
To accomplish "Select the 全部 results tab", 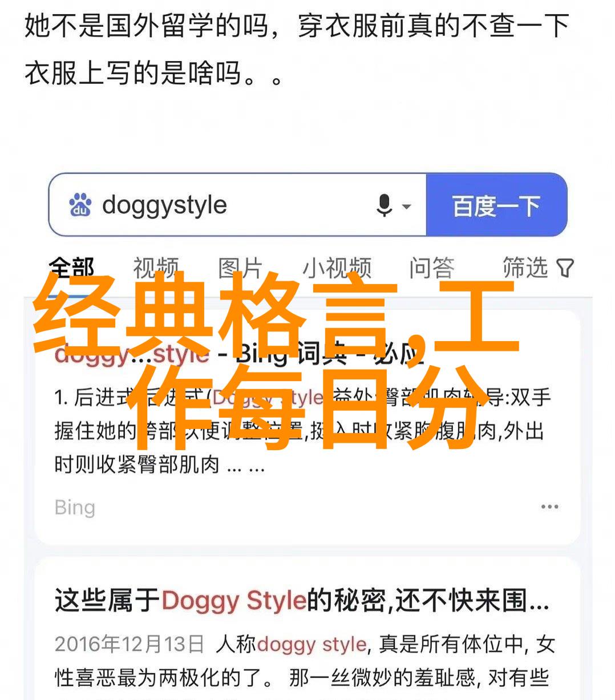I will 71,268.
